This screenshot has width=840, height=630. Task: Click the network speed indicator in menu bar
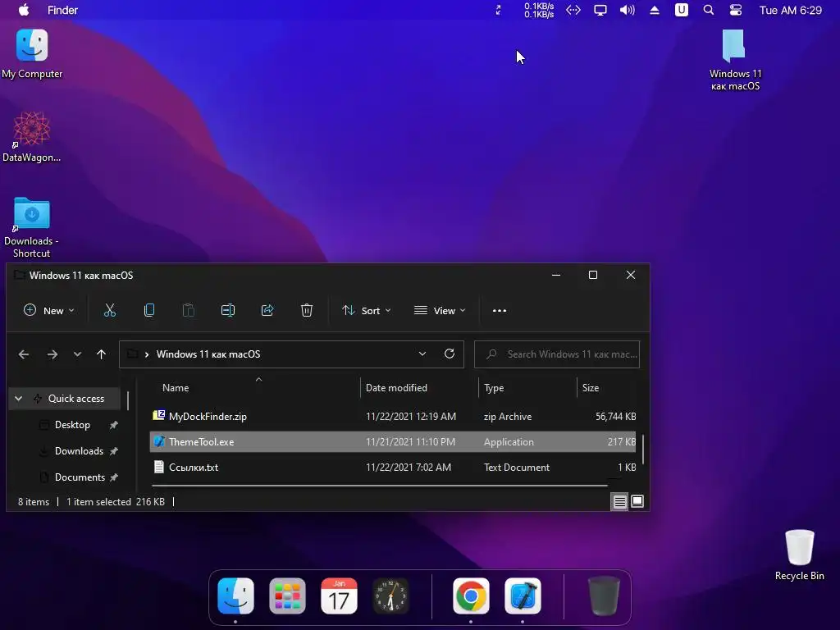coord(538,10)
